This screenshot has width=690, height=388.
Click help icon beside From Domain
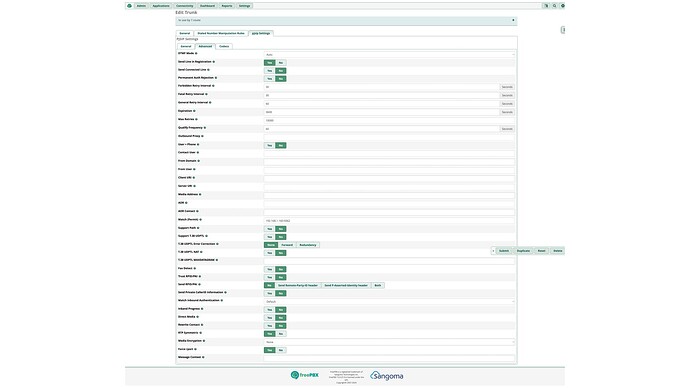click(x=199, y=161)
